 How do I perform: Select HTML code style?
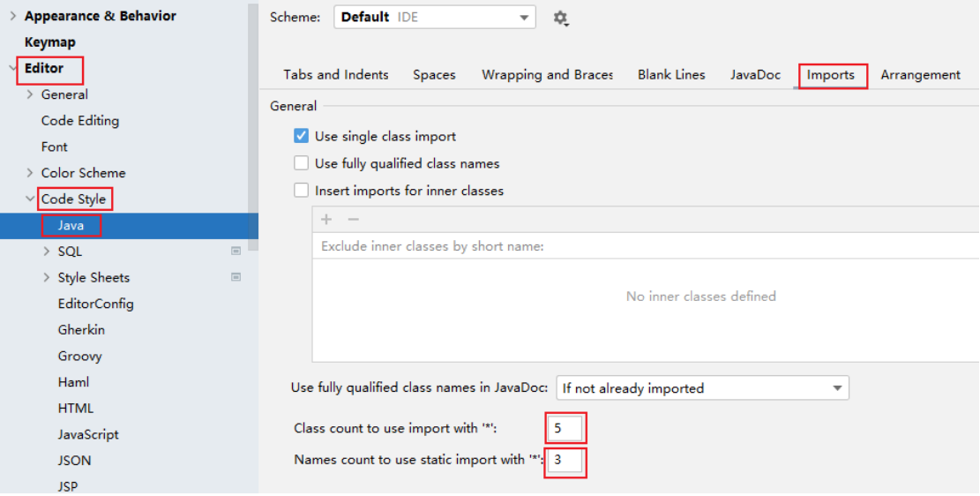point(76,409)
